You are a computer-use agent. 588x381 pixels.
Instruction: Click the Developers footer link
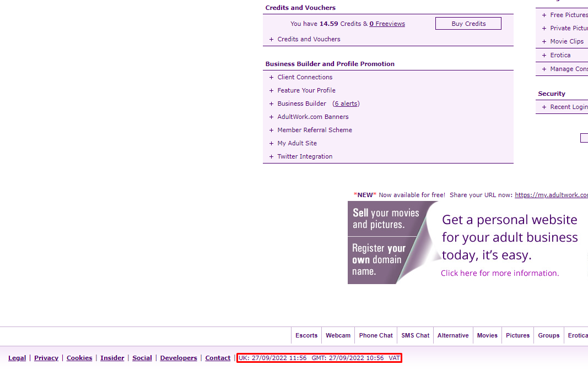coord(179,358)
